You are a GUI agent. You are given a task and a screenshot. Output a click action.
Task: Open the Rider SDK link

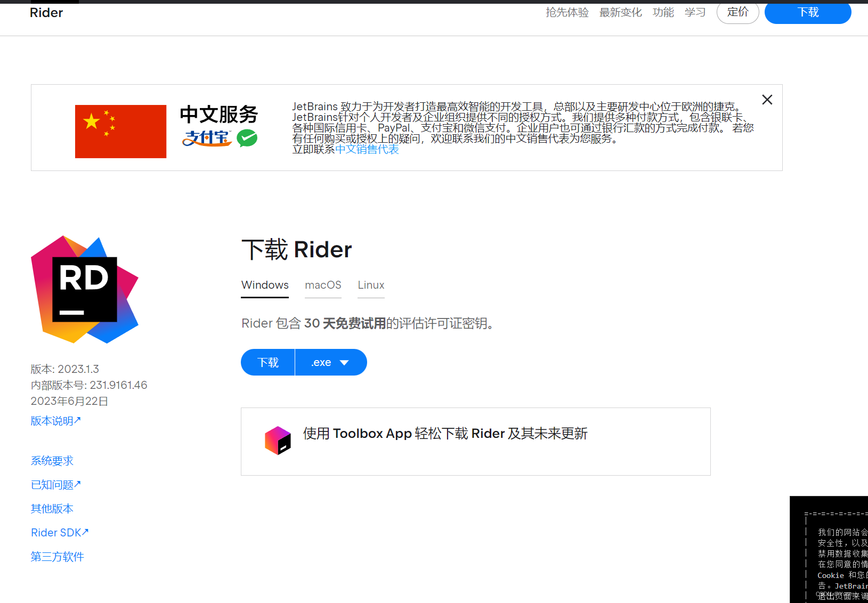coord(60,532)
